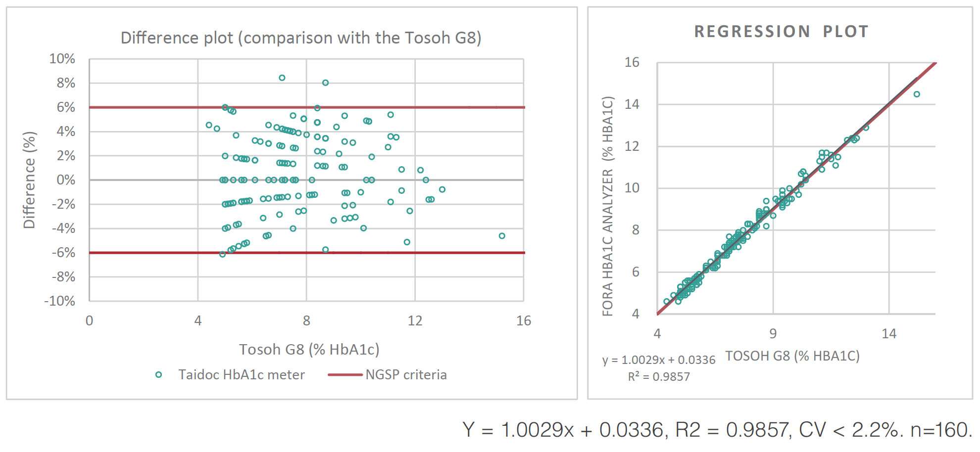Click the highest data point above 8% difference

pyautogui.click(x=282, y=78)
